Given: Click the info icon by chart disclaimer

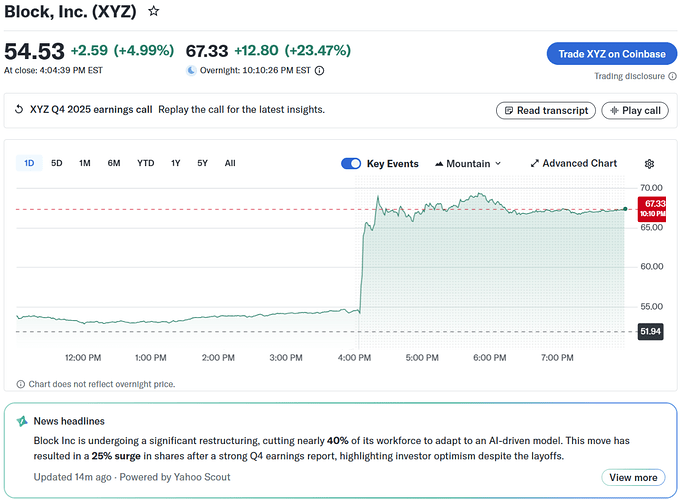Looking at the screenshot, I should (x=20, y=384).
